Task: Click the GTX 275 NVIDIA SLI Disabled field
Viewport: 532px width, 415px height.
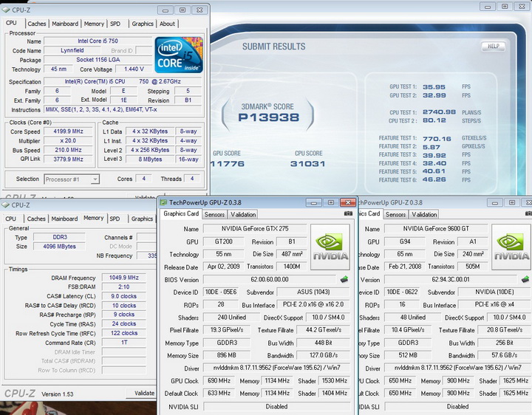Action: pyautogui.click(x=276, y=406)
